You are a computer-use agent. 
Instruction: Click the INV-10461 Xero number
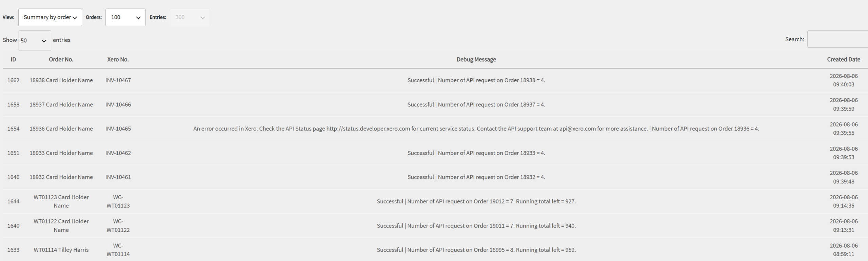pyautogui.click(x=118, y=177)
